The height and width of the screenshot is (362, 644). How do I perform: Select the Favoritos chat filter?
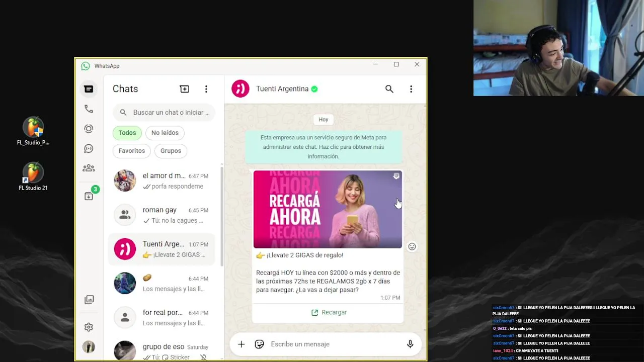132,151
